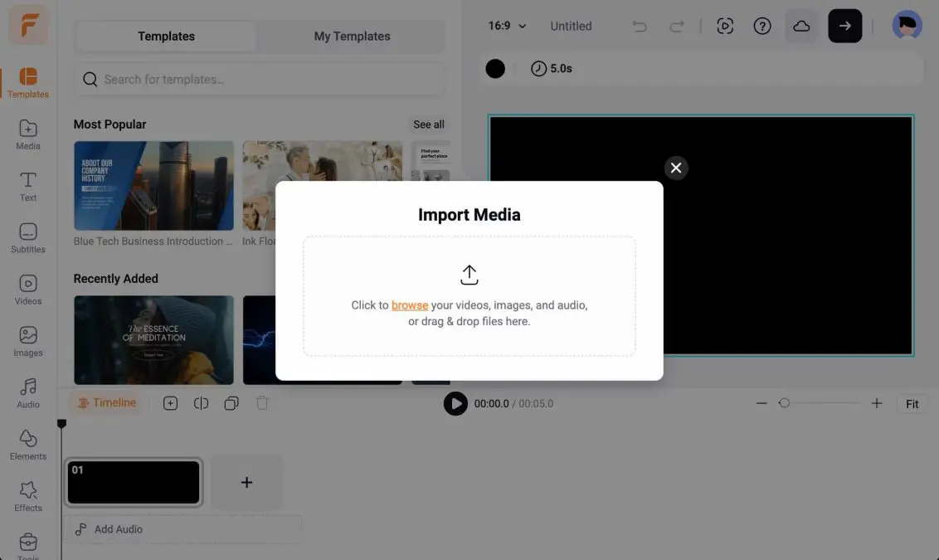The height and width of the screenshot is (560, 939).
Task: Open the user profile avatar
Action: tap(907, 25)
